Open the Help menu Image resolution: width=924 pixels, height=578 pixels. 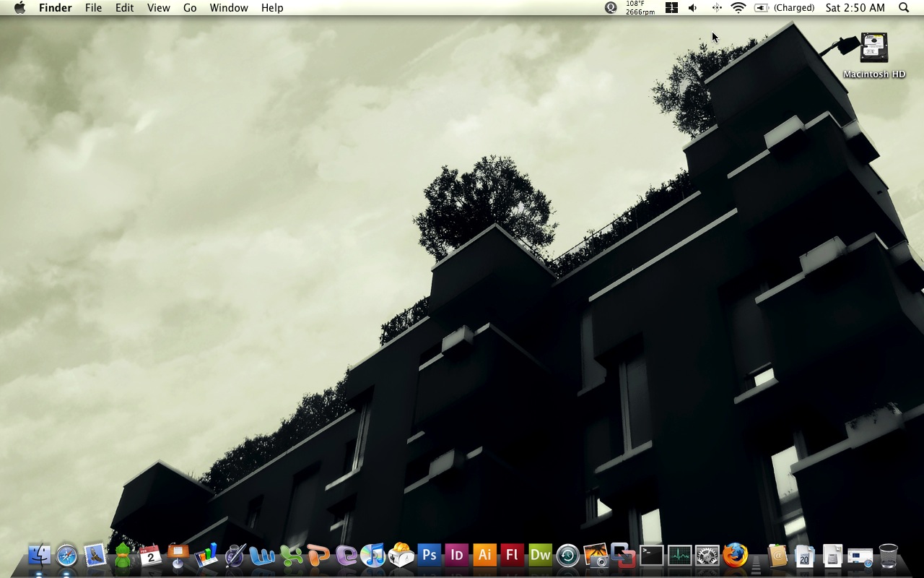pyautogui.click(x=272, y=8)
